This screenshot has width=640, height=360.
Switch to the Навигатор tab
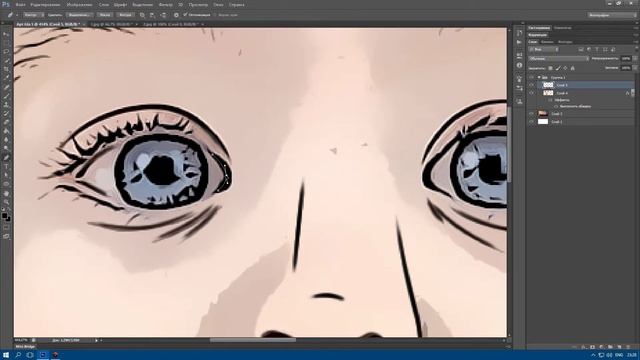(x=562, y=28)
